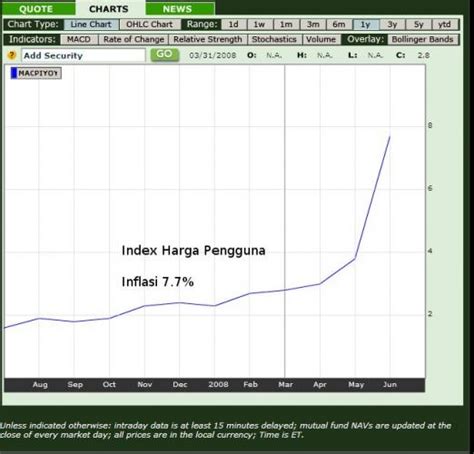The width and height of the screenshot is (474, 454).
Task: Add the MACD indicator
Action: pyautogui.click(x=79, y=39)
